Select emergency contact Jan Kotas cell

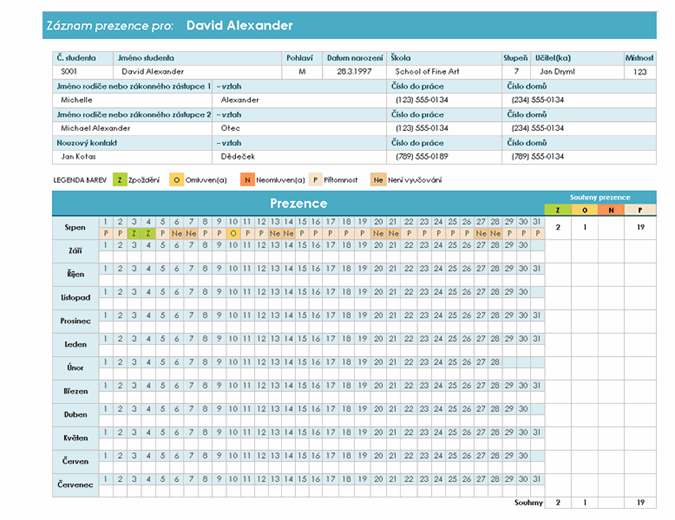point(78,156)
